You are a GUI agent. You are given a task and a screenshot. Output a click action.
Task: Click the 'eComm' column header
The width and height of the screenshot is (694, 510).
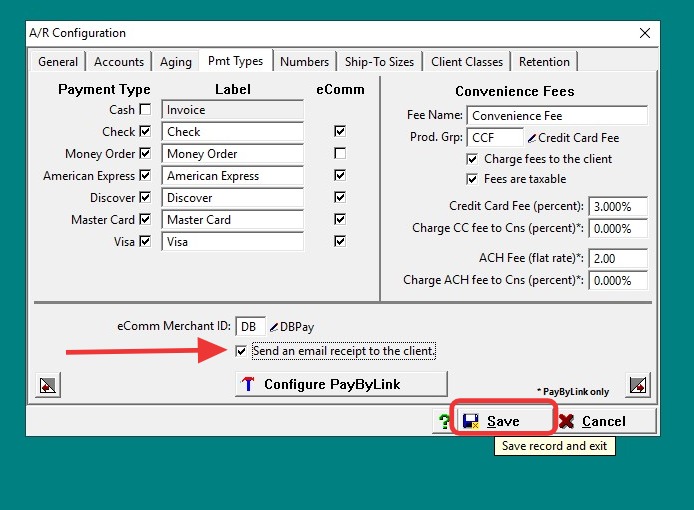340,90
